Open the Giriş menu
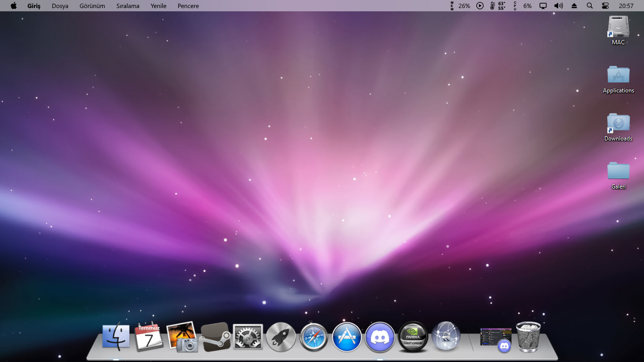This screenshot has width=644, height=362. click(x=34, y=6)
